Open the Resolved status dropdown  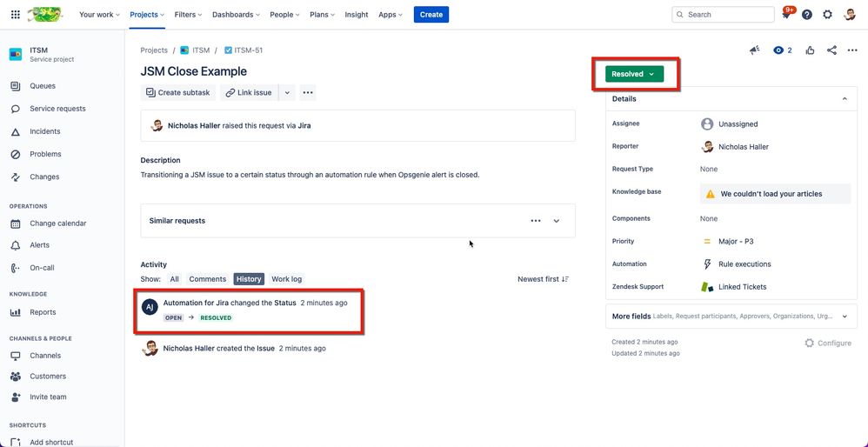click(634, 74)
